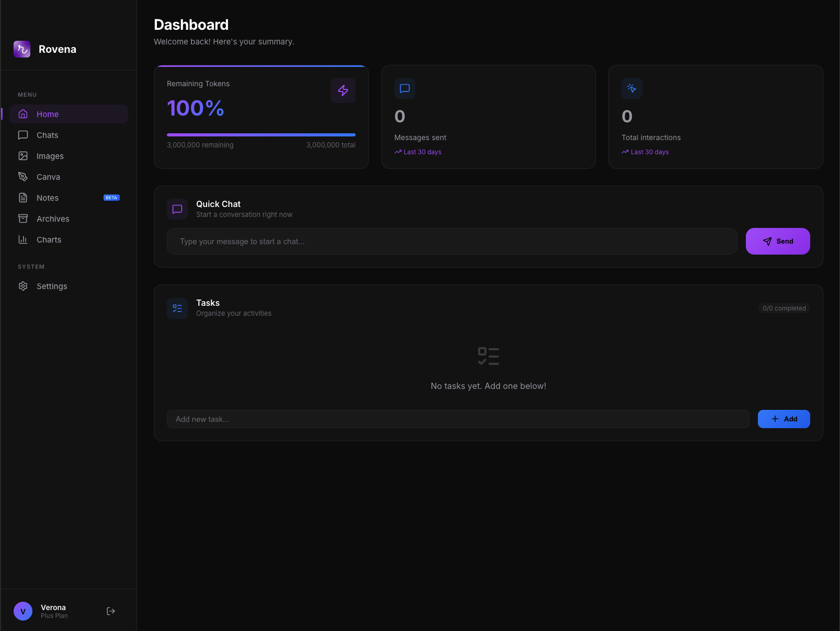The height and width of the screenshot is (631, 840).
Task: Click the cursor click icon above Total interactions
Action: (x=632, y=88)
